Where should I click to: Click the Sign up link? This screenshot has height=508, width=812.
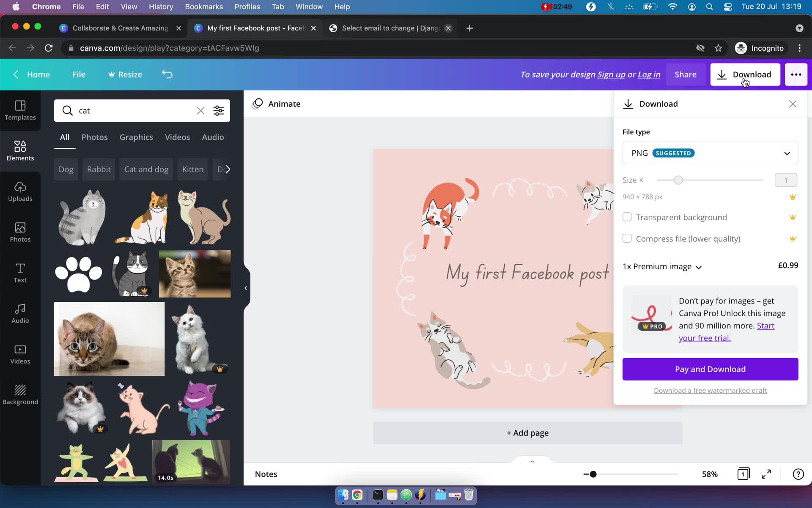[x=611, y=75]
